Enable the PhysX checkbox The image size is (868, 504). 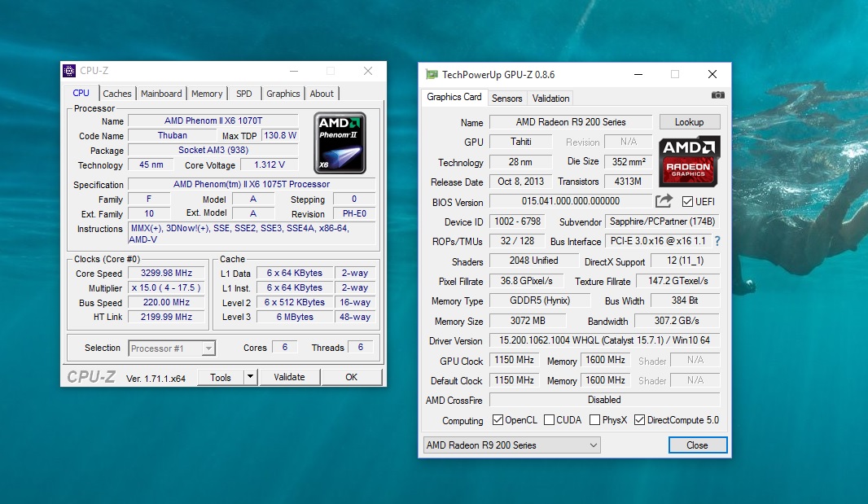(x=595, y=420)
